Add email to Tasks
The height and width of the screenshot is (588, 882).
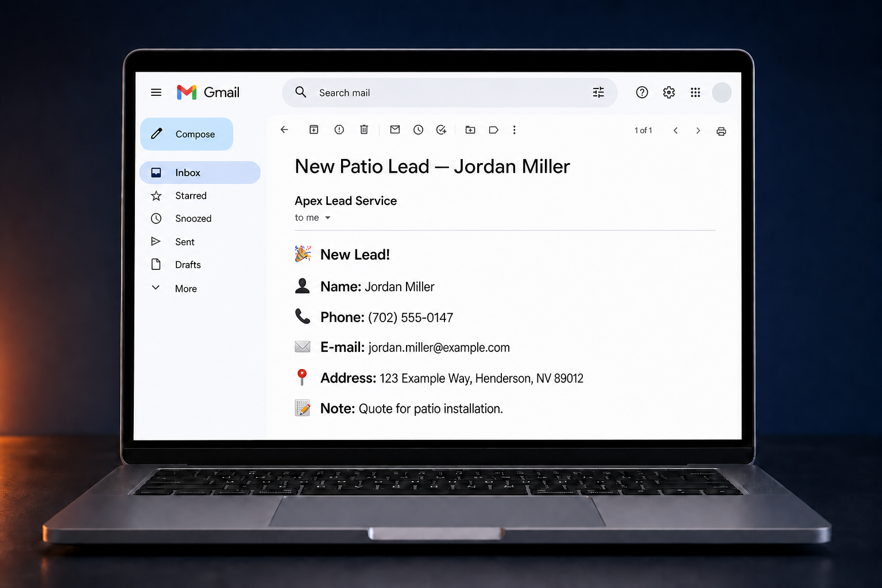pyautogui.click(x=441, y=130)
